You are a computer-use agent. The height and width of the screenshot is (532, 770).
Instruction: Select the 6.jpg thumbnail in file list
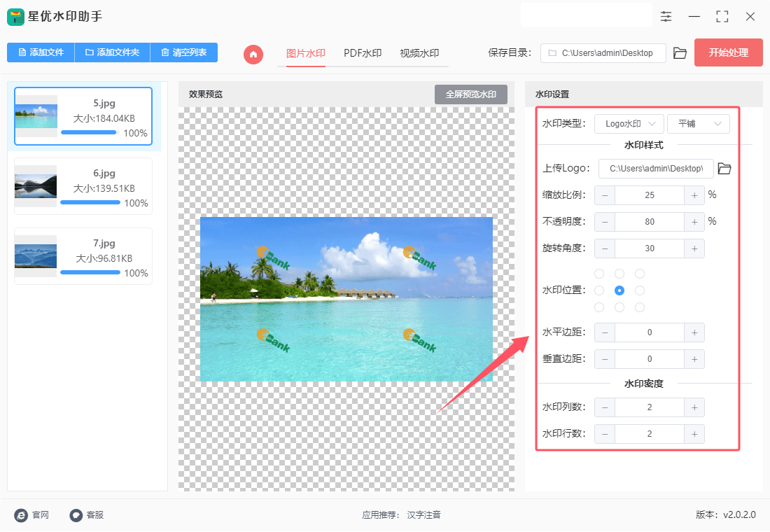36,186
